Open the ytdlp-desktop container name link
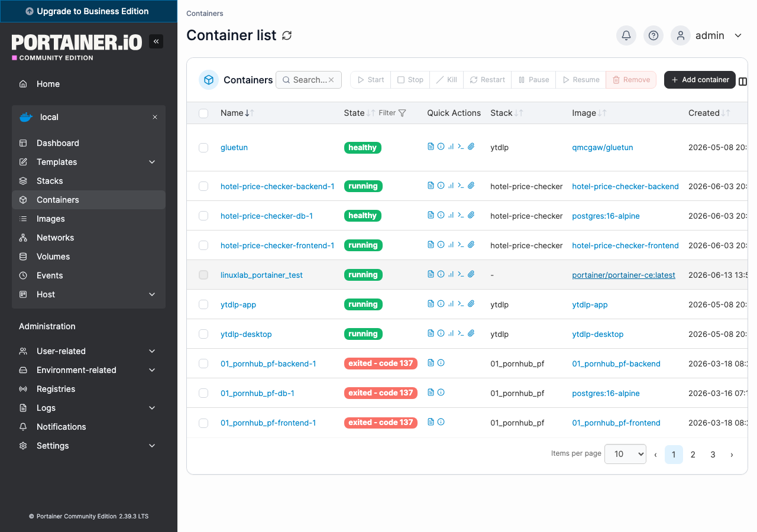Image resolution: width=757 pixels, height=532 pixels. click(246, 334)
